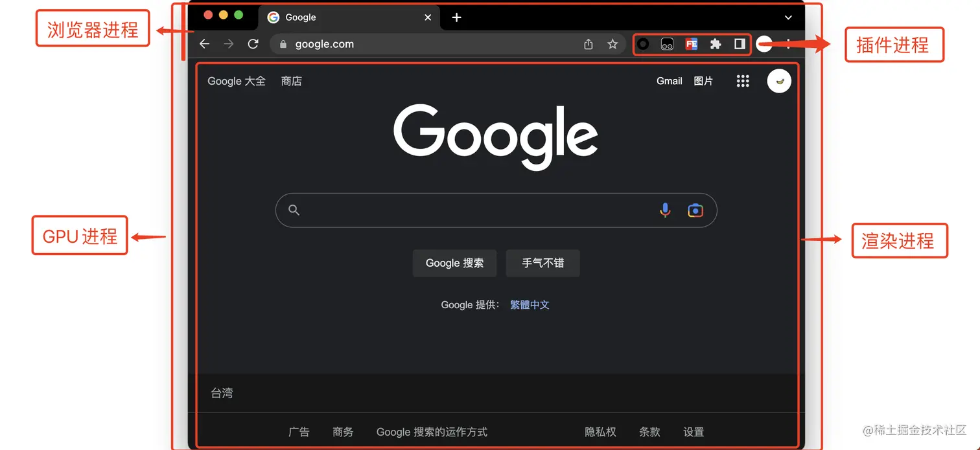The width and height of the screenshot is (980, 450).
Task: Open the 广告 footer link
Action: pos(299,432)
